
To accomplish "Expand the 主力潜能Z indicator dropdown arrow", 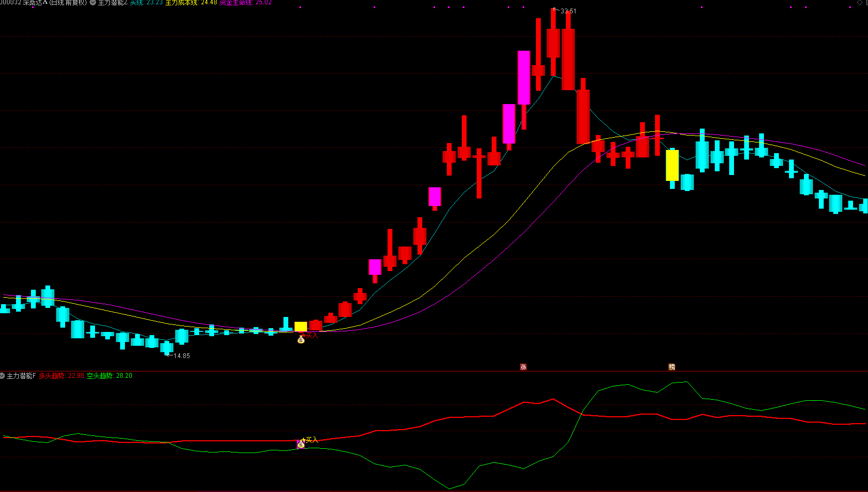I will [x=93, y=3].
